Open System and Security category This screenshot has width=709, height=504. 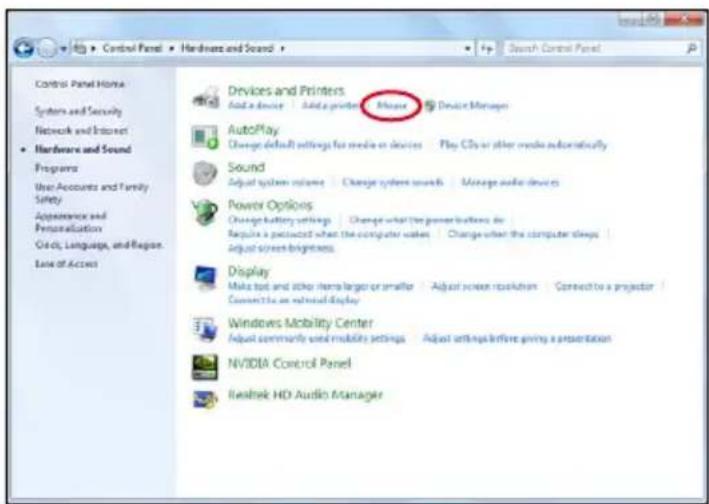(78, 111)
